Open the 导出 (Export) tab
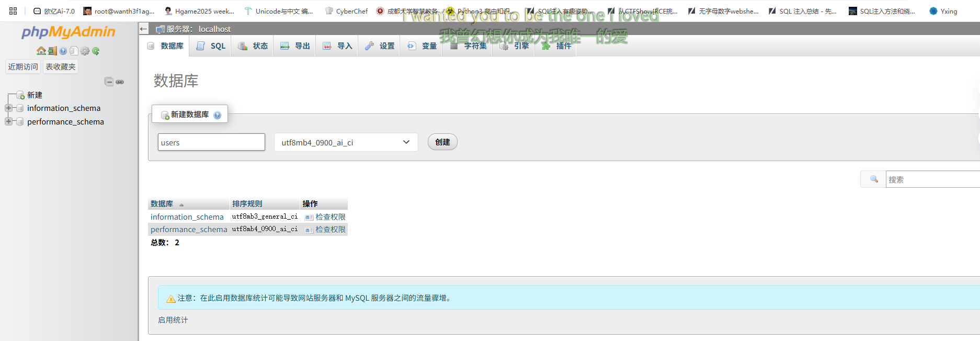980x341 pixels. pos(295,46)
